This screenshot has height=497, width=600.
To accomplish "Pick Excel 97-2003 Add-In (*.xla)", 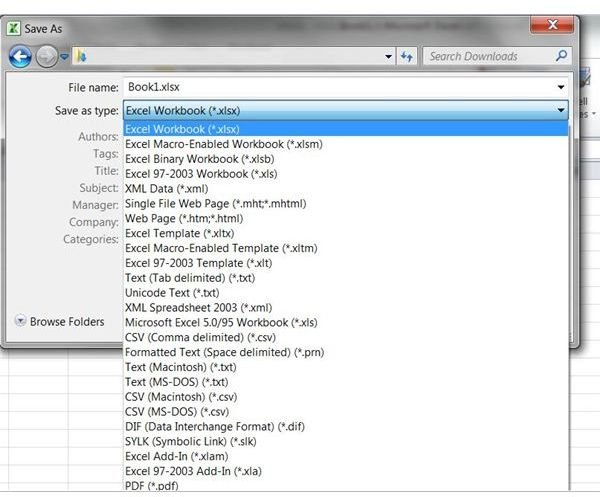I will (x=346, y=471).
